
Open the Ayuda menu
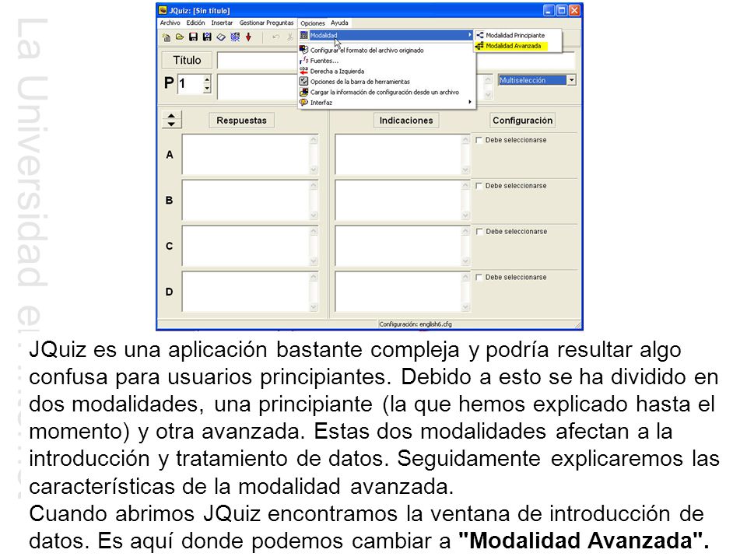[340, 23]
